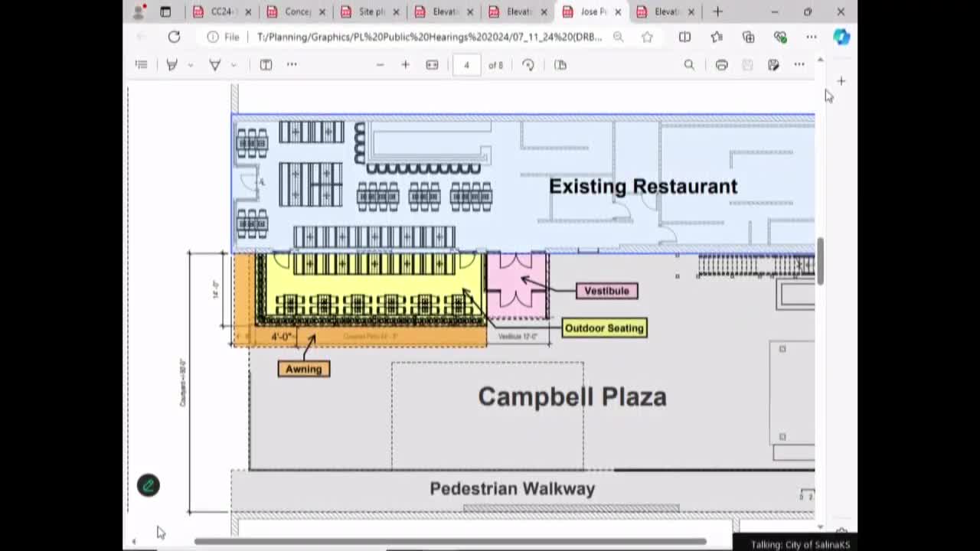Zoom out using the minus icon
Image resolution: width=980 pixels, height=551 pixels.
[x=381, y=65]
